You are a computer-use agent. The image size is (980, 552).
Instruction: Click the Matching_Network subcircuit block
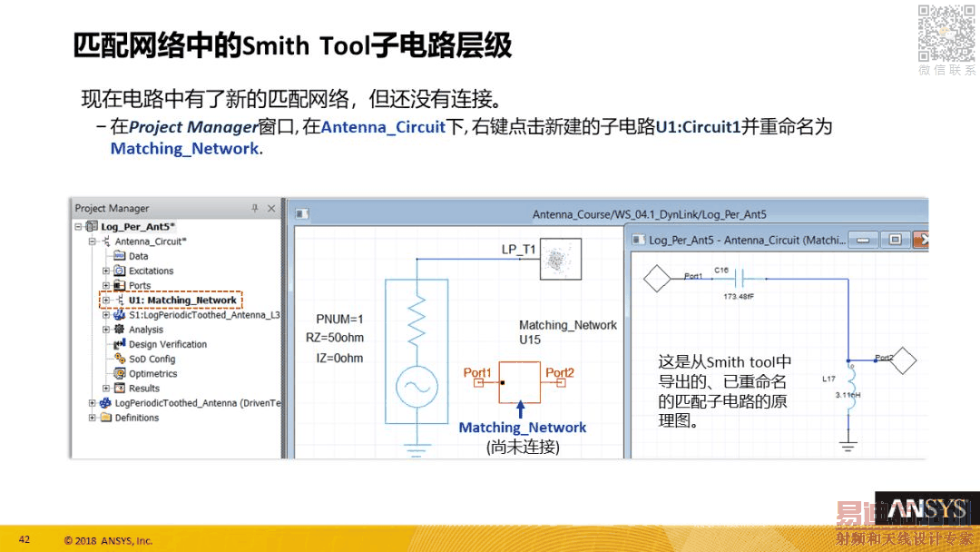[x=519, y=382]
